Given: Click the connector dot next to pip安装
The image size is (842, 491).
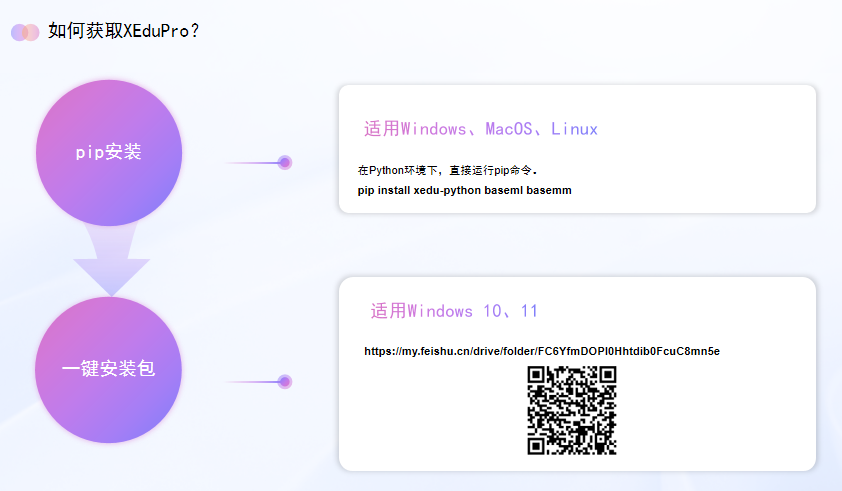Looking at the screenshot, I should tap(285, 162).
